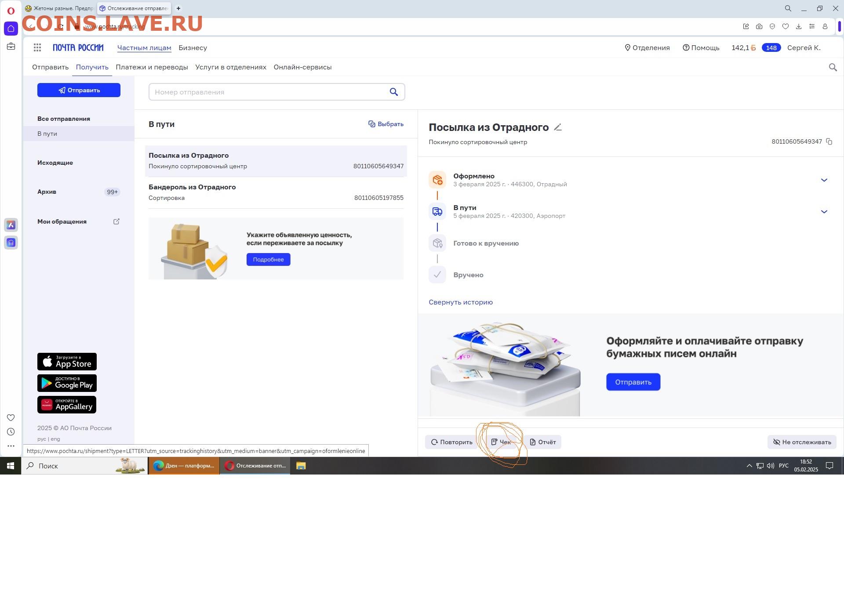Edit parcel name with pencil icon
Viewport: 844px width, 616px height.
(558, 127)
